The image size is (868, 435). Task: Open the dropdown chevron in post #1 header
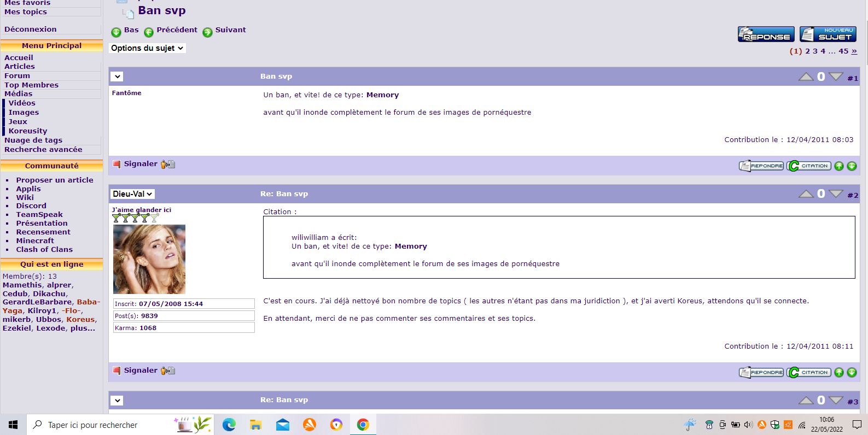[x=118, y=77]
